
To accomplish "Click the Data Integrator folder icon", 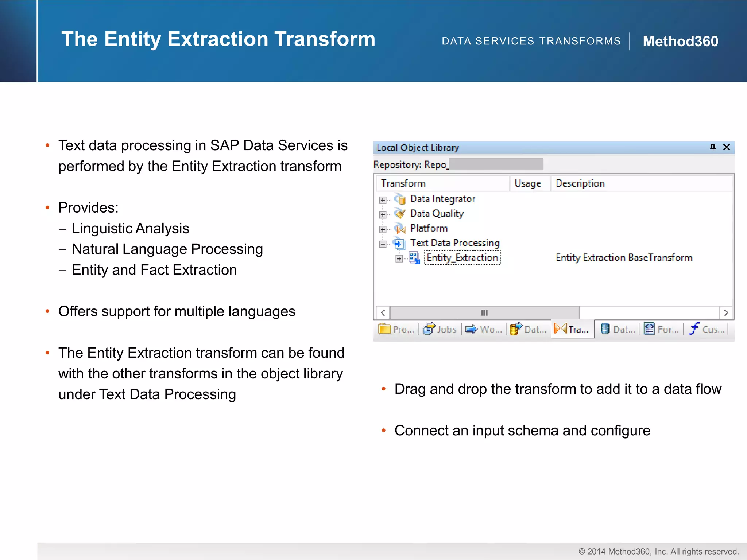I will point(400,199).
